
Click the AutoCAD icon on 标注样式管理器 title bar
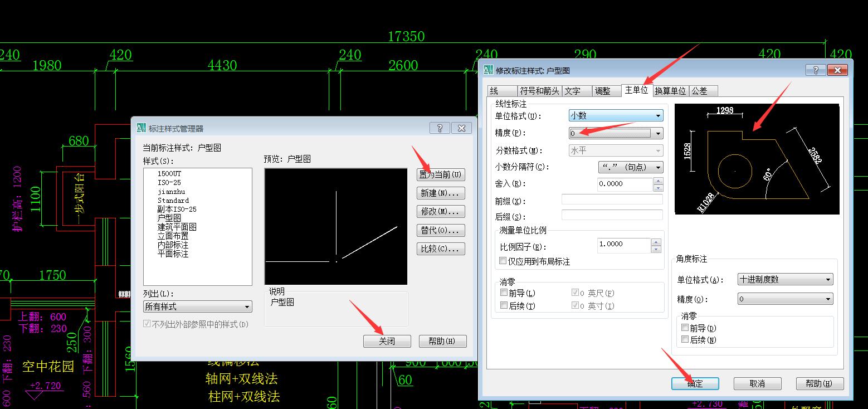click(x=141, y=128)
